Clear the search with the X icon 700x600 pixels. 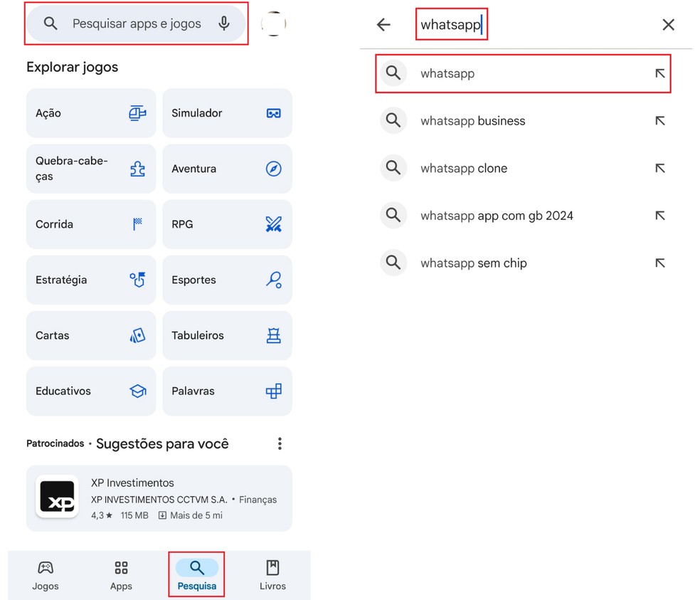tap(668, 25)
